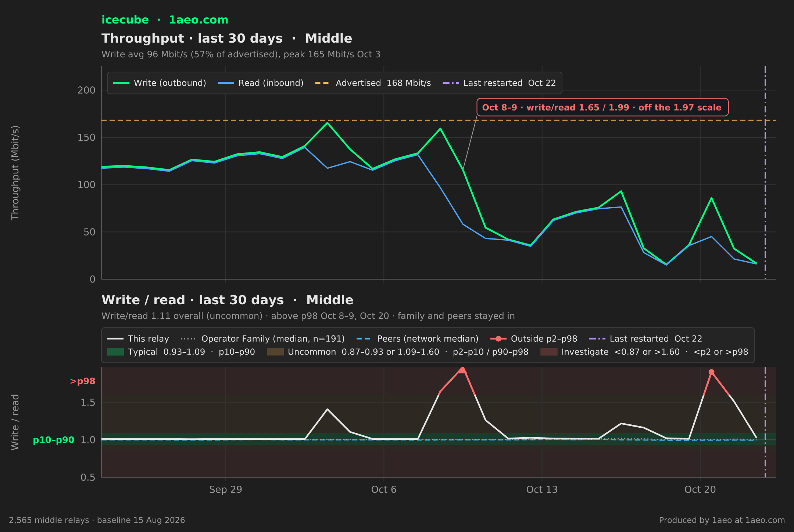Click the red Oct 8–9 write/read annotation box

pyautogui.click(x=602, y=107)
